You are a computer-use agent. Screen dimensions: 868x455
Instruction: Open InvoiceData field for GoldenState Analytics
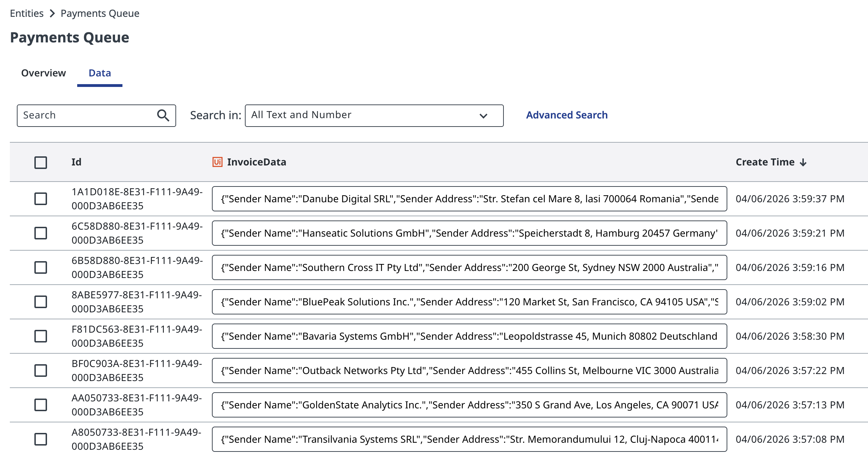click(x=469, y=405)
